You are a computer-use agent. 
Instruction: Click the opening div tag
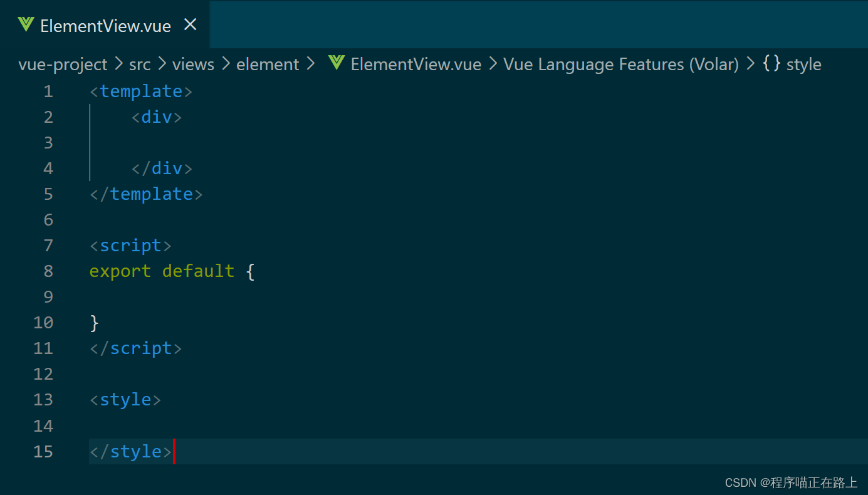point(157,117)
